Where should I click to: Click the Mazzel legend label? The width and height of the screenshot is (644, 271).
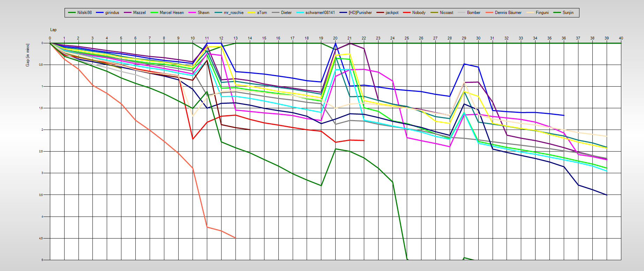tap(139, 13)
